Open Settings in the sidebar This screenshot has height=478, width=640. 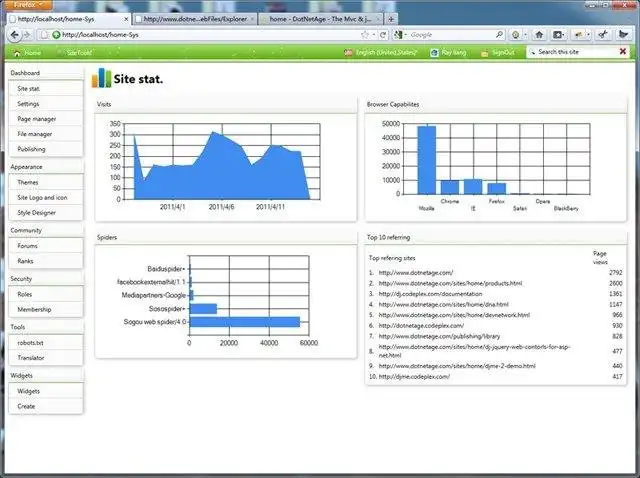point(46,104)
